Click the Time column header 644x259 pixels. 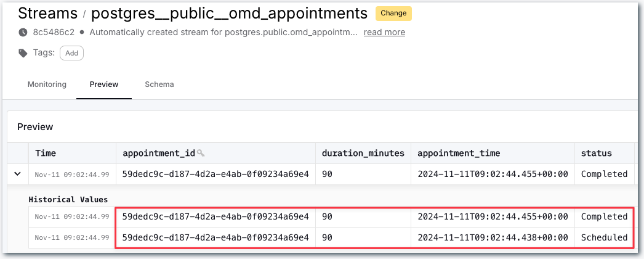click(x=46, y=153)
